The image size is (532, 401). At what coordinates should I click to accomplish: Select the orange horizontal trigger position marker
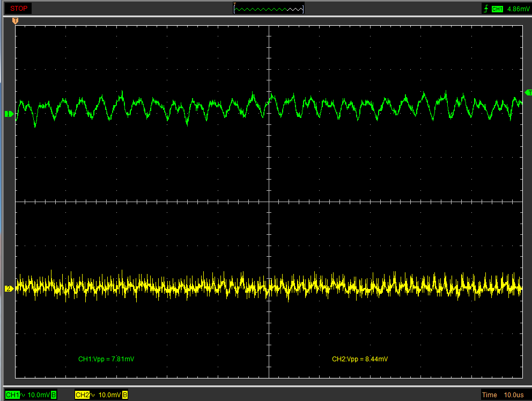15,21
